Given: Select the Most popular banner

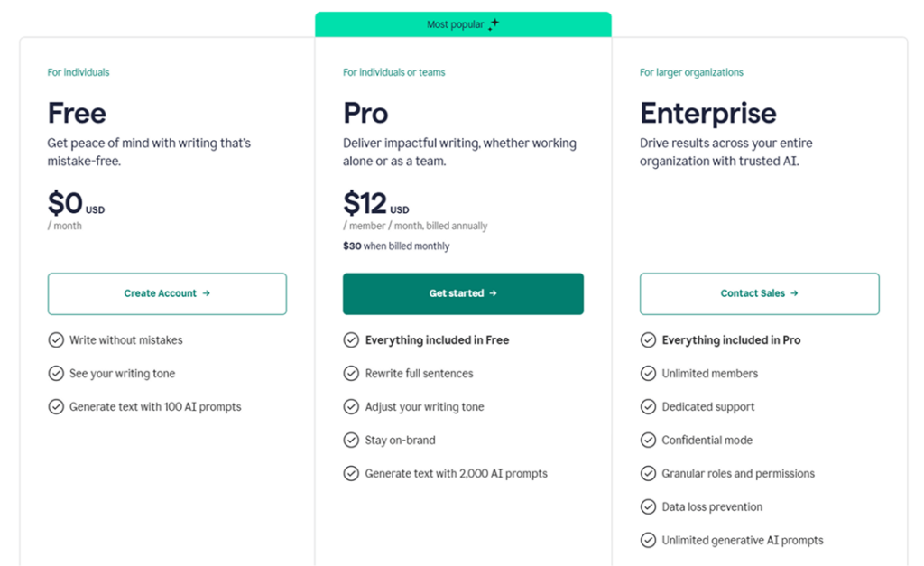Looking at the screenshot, I should pos(462,24).
